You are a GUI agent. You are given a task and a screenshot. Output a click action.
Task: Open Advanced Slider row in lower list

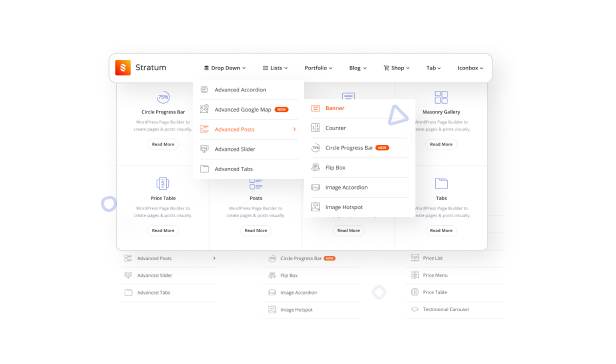coord(169,276)
